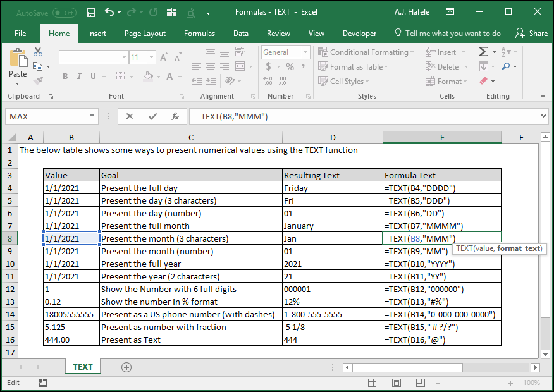Switch to the Formulas tab
Viewport: 554px width, 392px height.
coord(199,34)
